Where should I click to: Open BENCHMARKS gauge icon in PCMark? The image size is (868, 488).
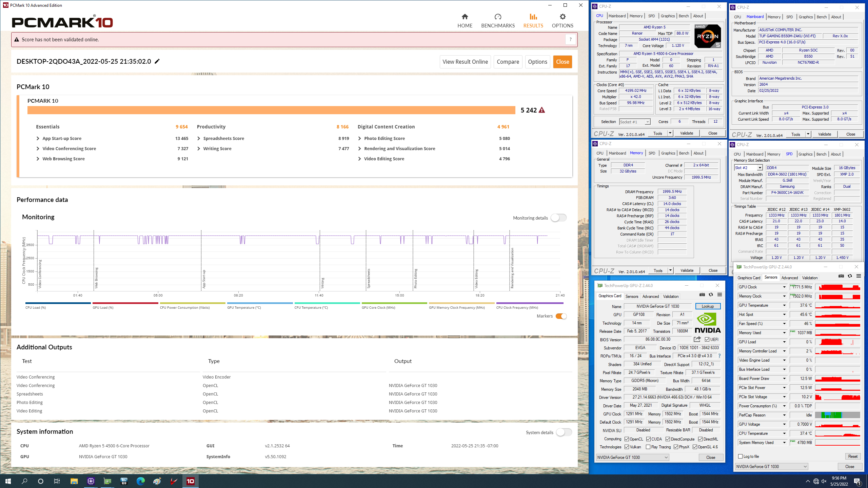[498, 17]
